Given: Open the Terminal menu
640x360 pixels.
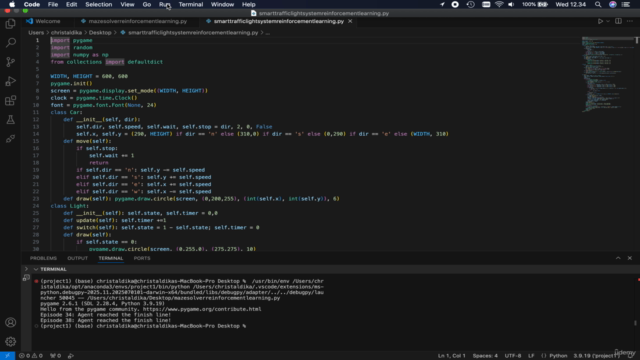Looking at the screenshot, I should point(191,4).
